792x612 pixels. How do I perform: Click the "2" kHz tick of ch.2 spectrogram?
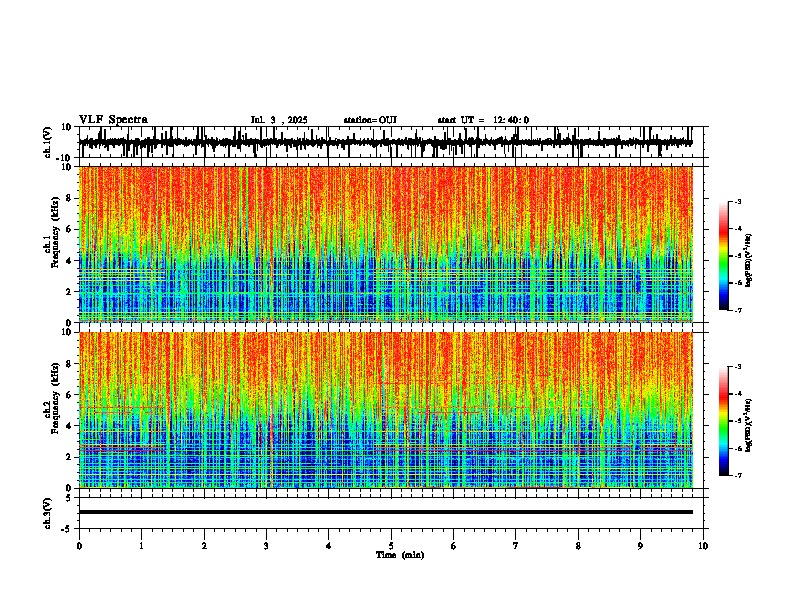click(x=69, y=457)
